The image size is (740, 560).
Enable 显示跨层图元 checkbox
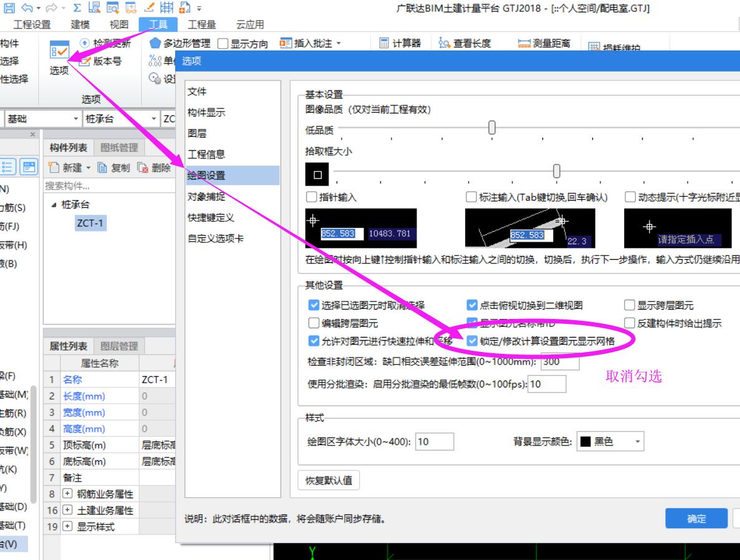tap(630, 305)
